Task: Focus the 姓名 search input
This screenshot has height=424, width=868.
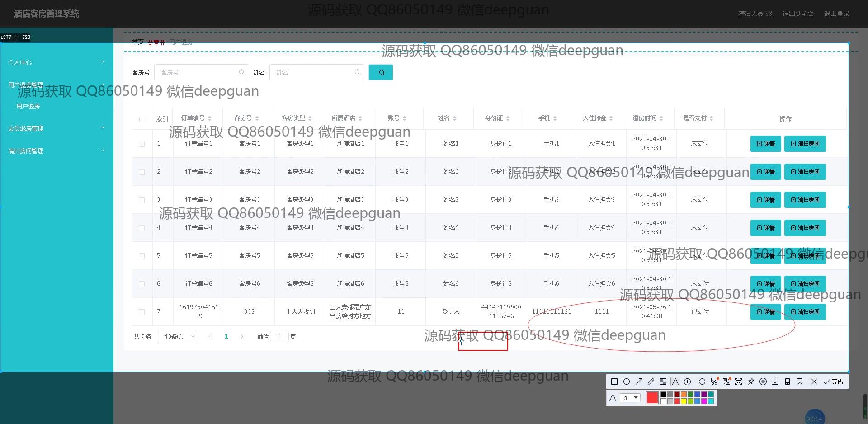Action: pyautogui.click(x=317, y=72)
